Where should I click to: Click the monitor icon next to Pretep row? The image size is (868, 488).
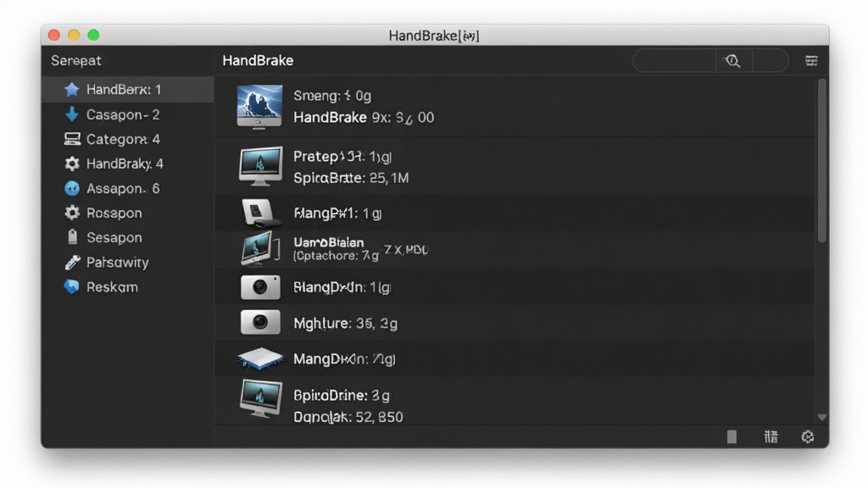[261, 166]
